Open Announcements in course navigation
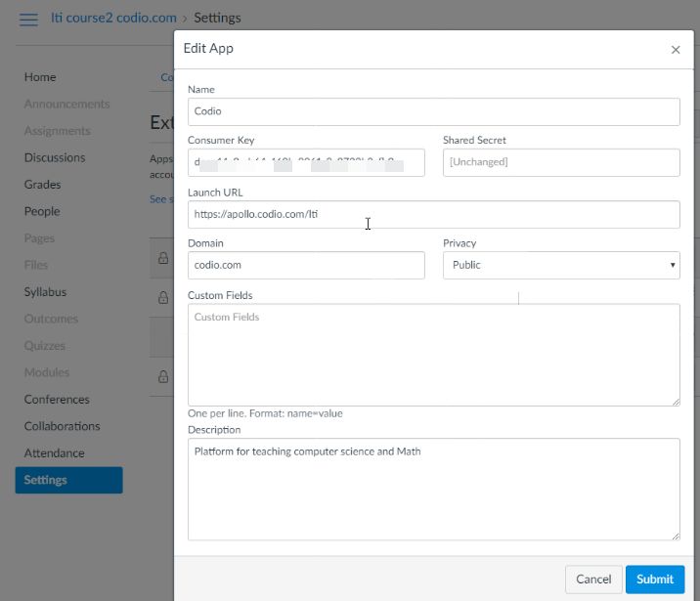Viewport: 700px width, 601px height. point(66,104)
